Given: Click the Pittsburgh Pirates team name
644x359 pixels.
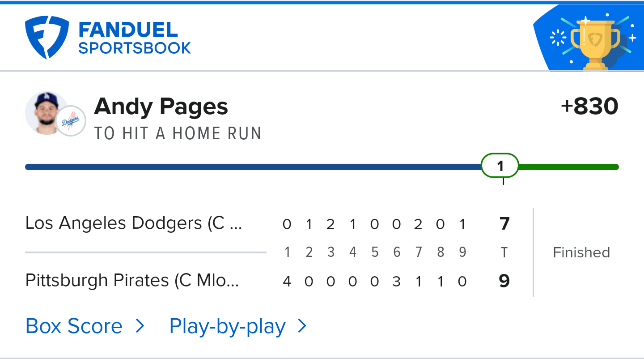Looking at the screenshot, I should (x=132, y=281).
